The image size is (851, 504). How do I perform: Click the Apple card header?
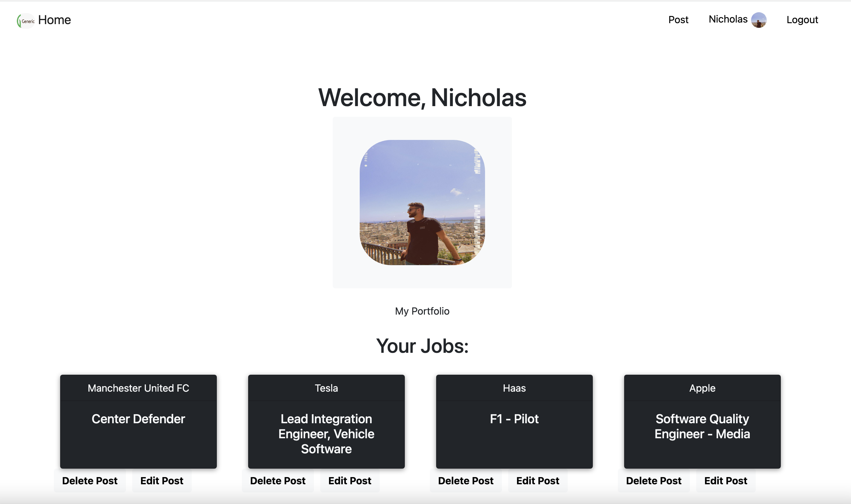pyautogui.click(x=702, y=388)
